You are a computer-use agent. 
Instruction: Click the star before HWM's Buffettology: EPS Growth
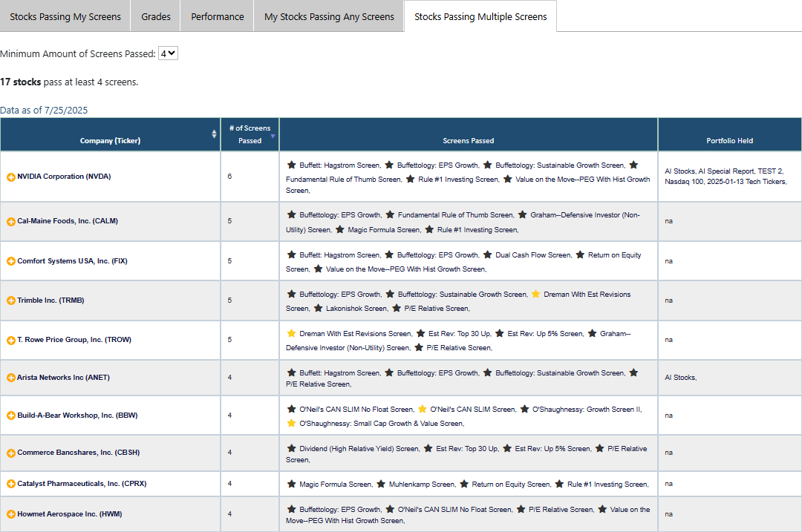(x=292, y=509)
